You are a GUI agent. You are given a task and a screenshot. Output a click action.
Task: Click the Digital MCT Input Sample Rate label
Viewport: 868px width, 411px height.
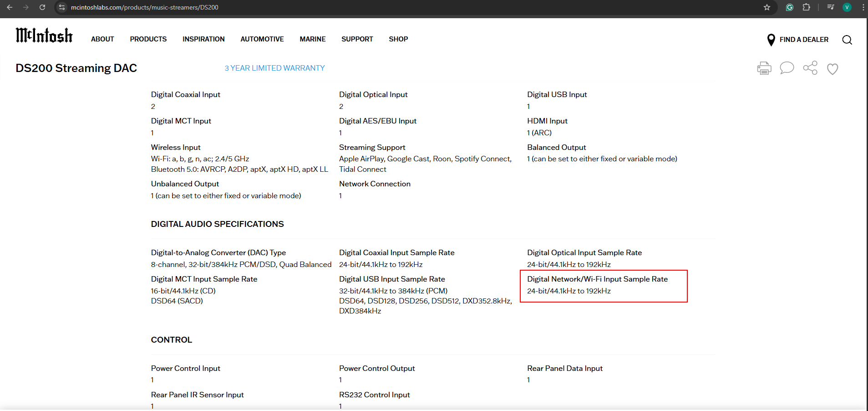[204, 279]
